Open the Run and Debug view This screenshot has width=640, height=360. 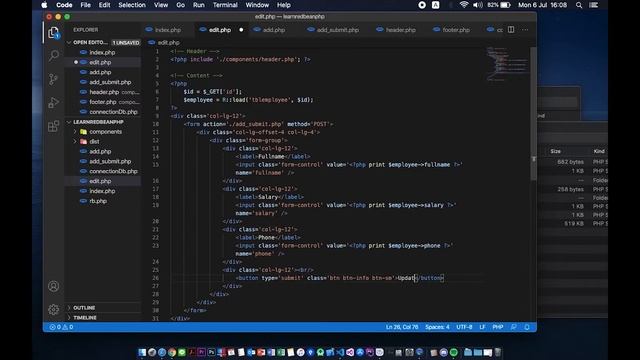[53, 102]
